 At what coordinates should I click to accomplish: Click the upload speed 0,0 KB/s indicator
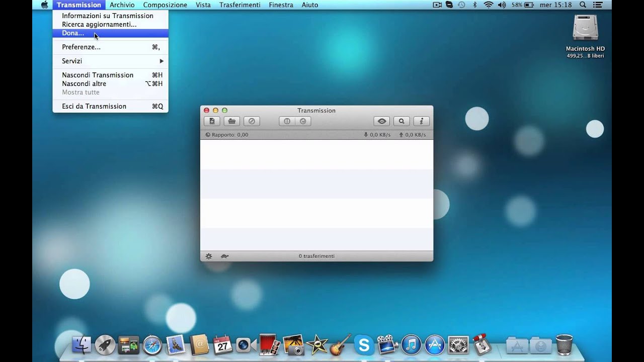click(413, 135)
